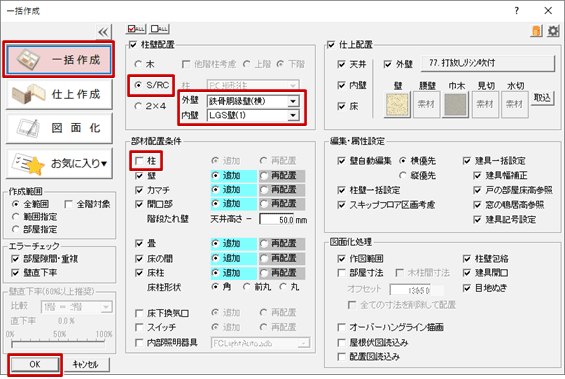Enable the 柱 checkbox under 部材配置条件
565x379 pixels.
click(x=139, y=161)
